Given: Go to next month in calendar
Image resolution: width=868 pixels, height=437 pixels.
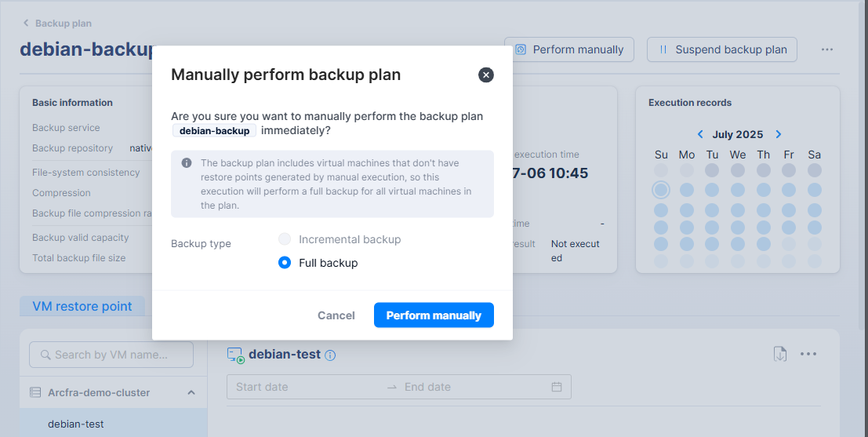Looking at the screenshot, I should coord(778,134).
